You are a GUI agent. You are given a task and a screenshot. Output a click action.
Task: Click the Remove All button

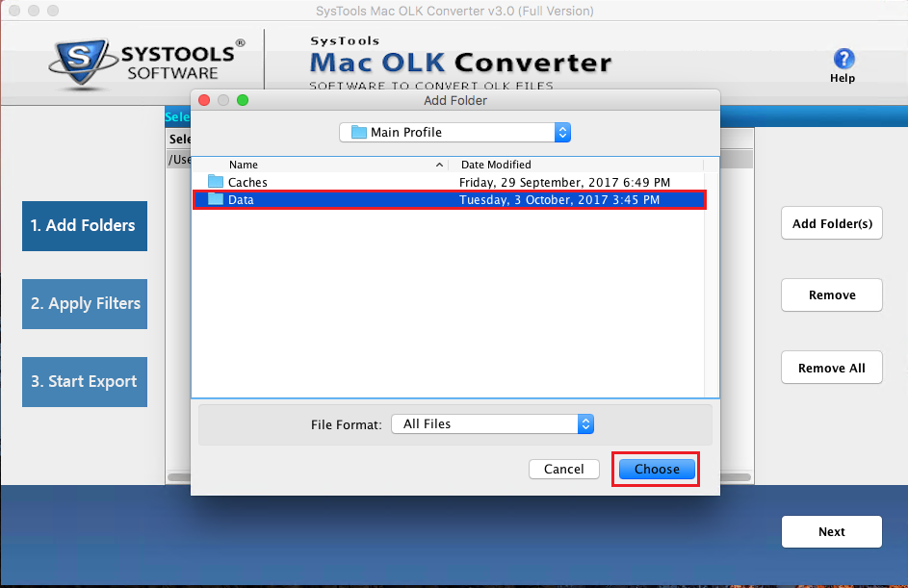(x=832, y=368)
